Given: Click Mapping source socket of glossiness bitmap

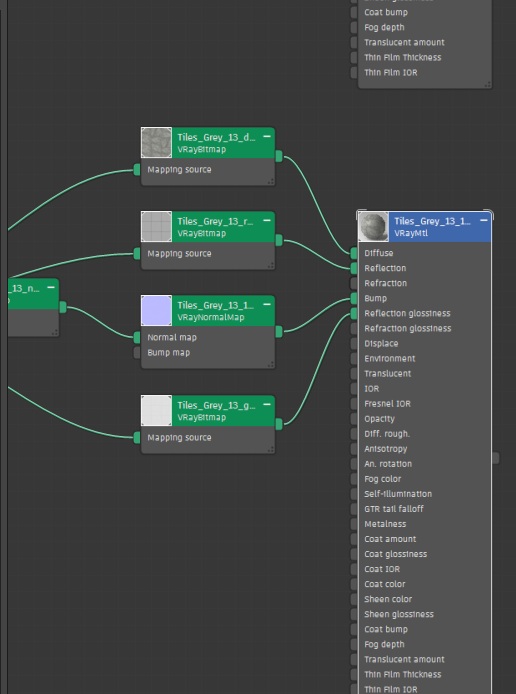Looking at the screenshot, I should [137, 437].
